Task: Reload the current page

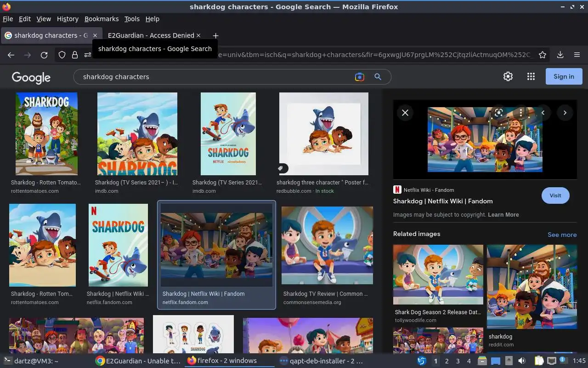Action: (x=44, y=55)
